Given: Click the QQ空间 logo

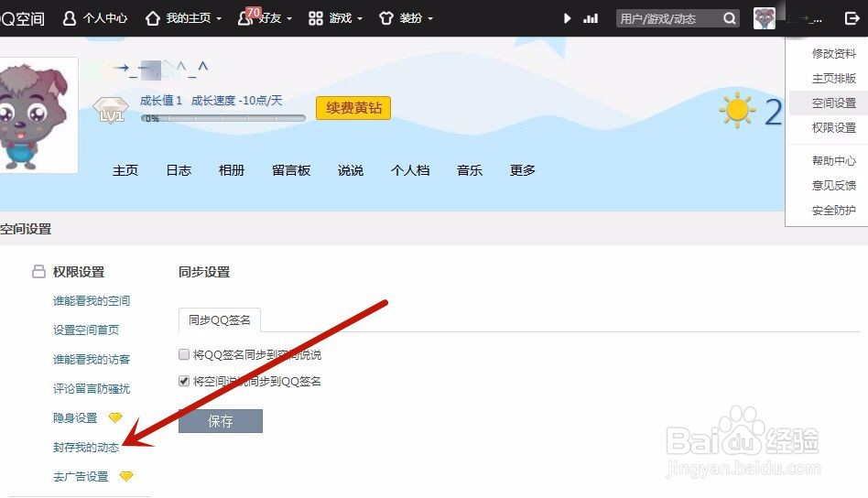Looking at the screenshot, I should tap(22, 18).
